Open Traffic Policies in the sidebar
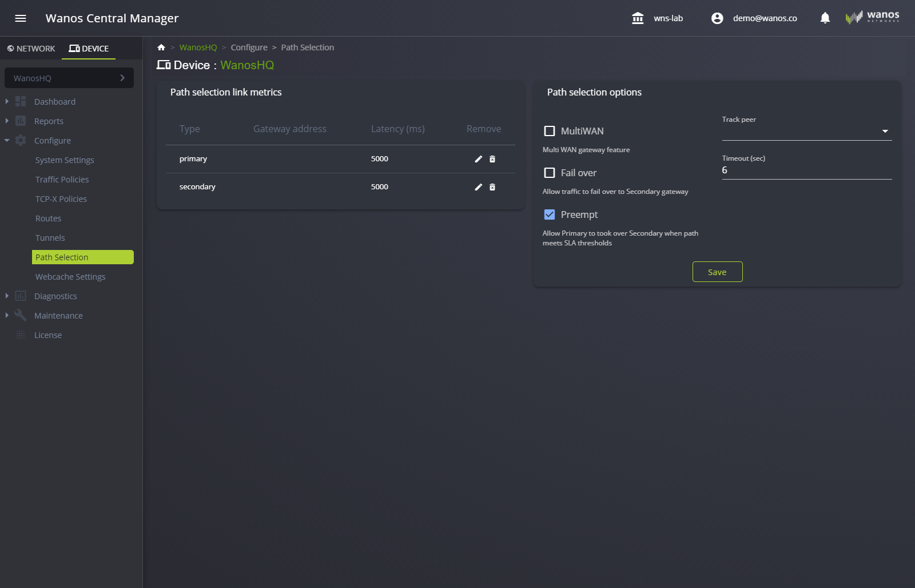 tap(62, 180)
